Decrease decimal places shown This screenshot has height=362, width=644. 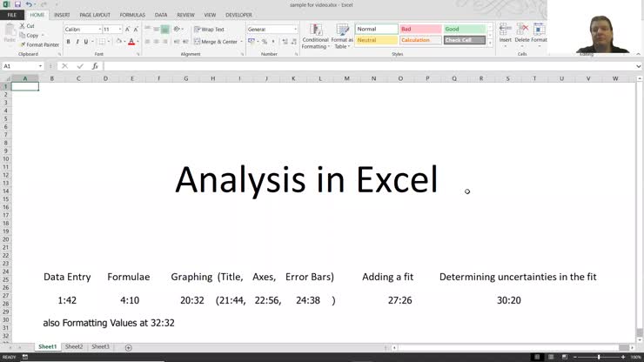[294, 42]
